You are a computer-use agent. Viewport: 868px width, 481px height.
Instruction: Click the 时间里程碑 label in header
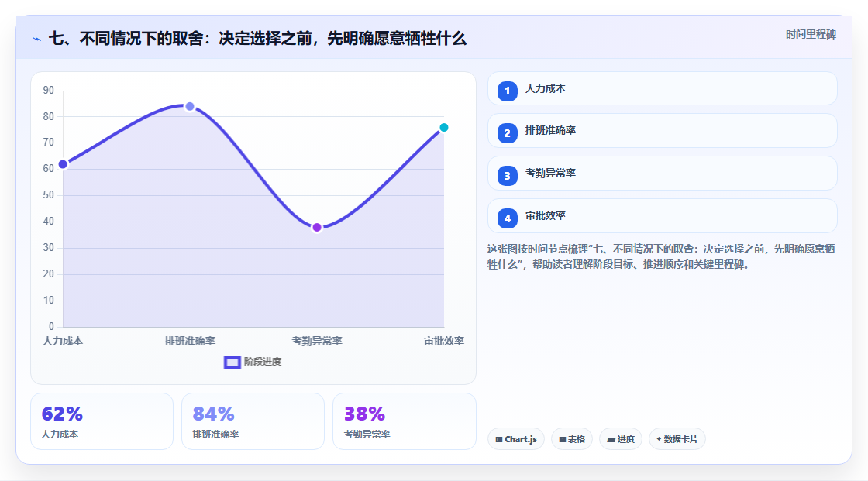point(811,34)
